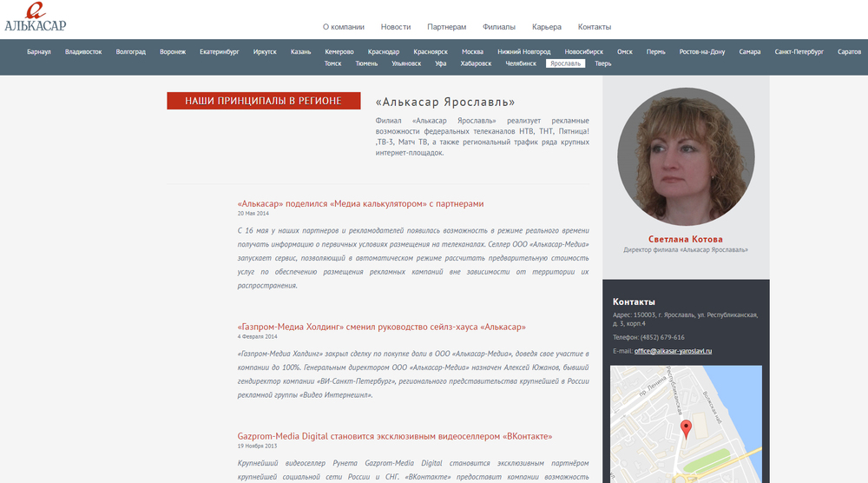Click the Yaroslavl map preview

tap(686, 424)
